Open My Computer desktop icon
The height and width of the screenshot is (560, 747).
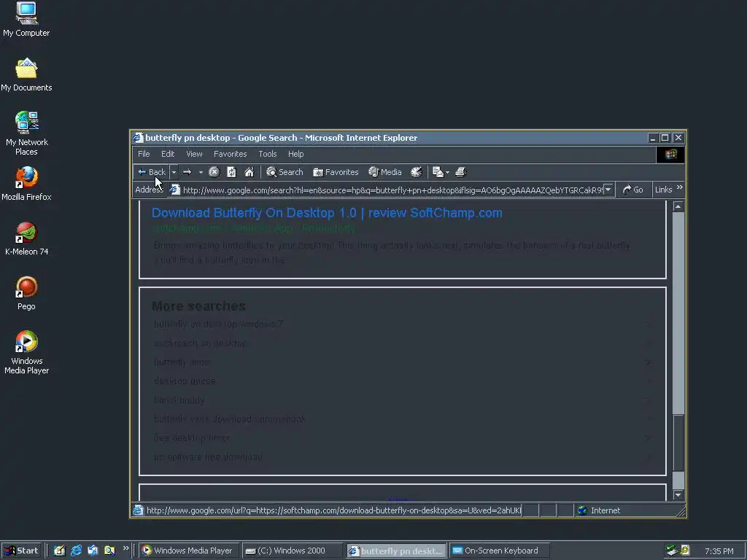point(26,20)
